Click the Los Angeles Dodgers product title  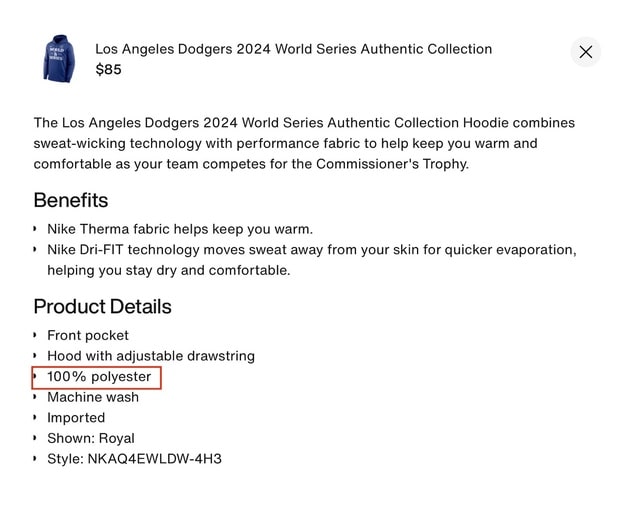coord(293,49)
